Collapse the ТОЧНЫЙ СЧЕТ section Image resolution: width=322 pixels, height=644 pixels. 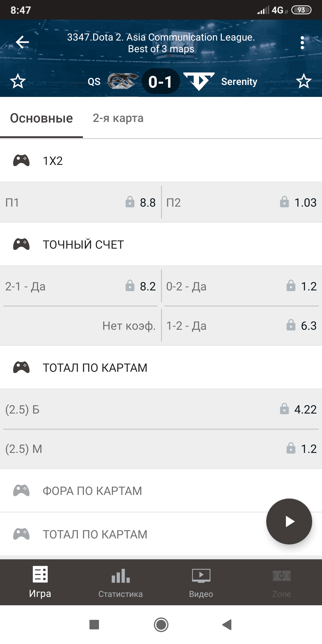(x=161, y=244)
